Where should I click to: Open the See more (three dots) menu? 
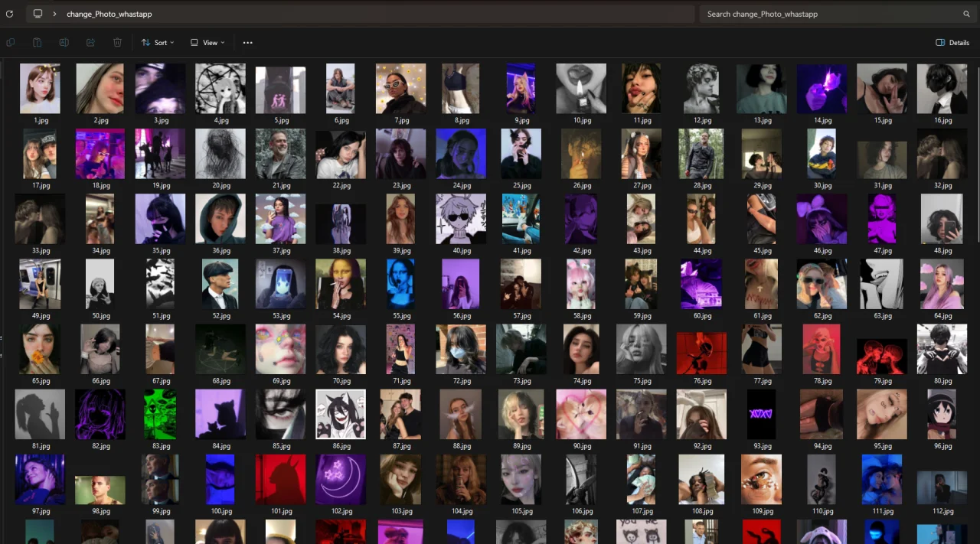pos(247,43)
